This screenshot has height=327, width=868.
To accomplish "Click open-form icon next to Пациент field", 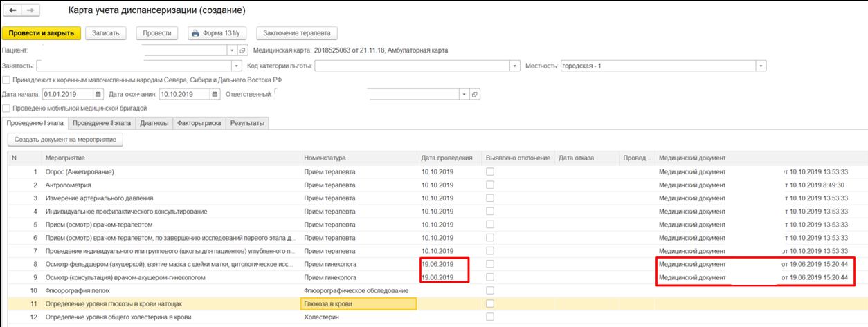I will click(242, 50).
